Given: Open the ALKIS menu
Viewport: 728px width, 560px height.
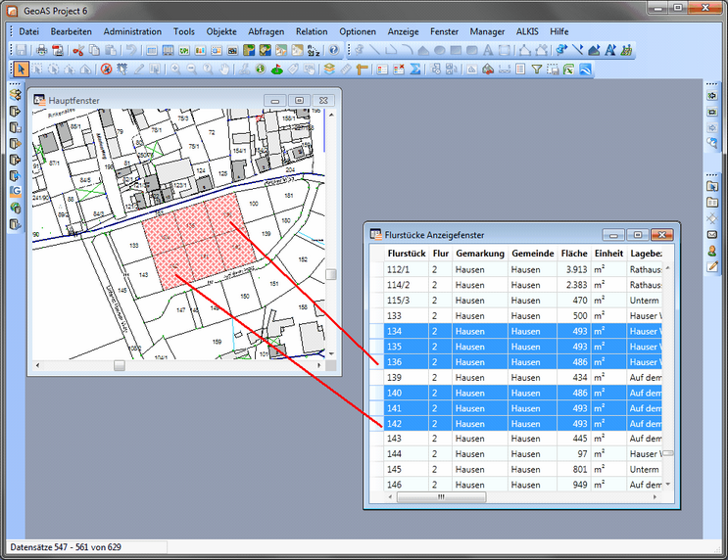Looking at the screenshot, I should click(527, 31).
